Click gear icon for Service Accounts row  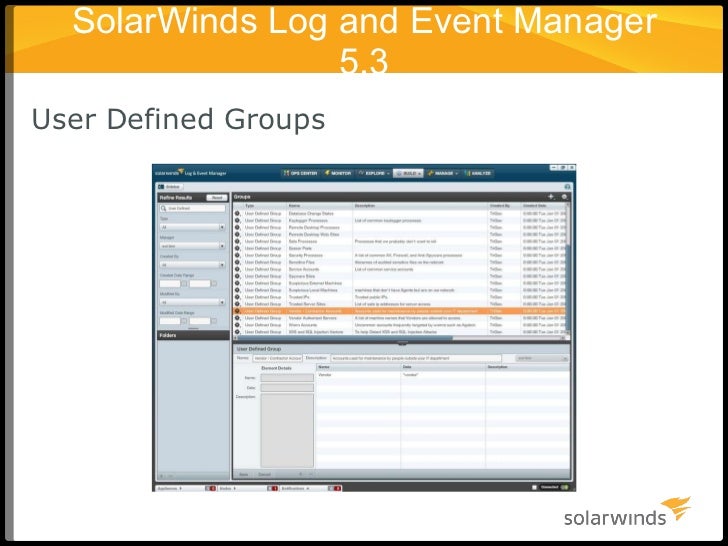[x=237, y=269]
